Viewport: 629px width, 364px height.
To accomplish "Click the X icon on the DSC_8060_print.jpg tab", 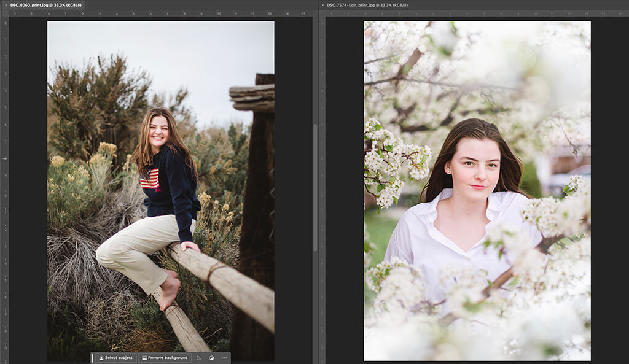I will [x=5, y=4].
